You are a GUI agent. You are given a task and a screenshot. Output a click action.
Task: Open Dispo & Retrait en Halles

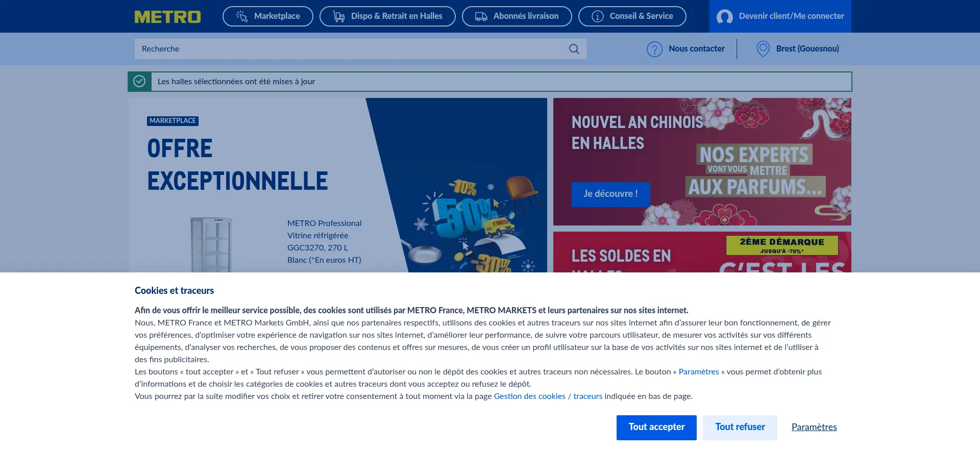tap(387, 16)
